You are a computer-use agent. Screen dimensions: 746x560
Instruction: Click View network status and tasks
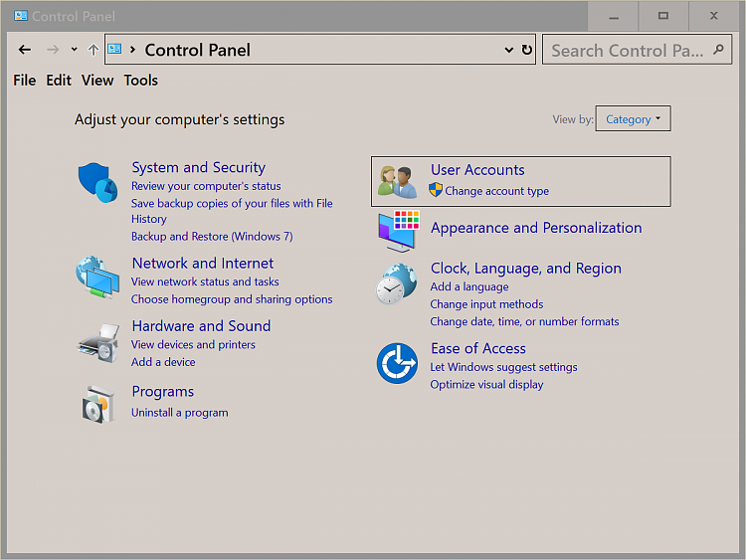point(205,281)
